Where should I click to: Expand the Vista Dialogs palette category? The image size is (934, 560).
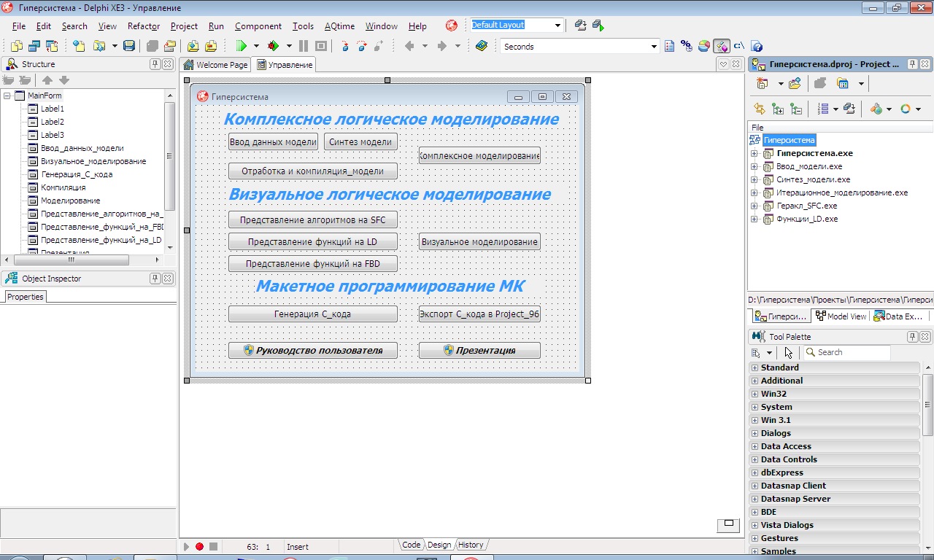(x=754, y=525)
